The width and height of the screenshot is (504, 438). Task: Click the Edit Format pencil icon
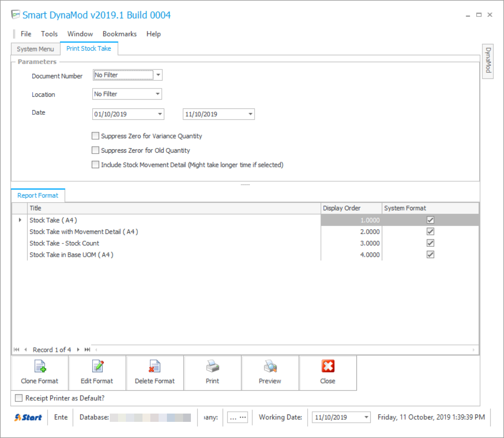[98, 367]
